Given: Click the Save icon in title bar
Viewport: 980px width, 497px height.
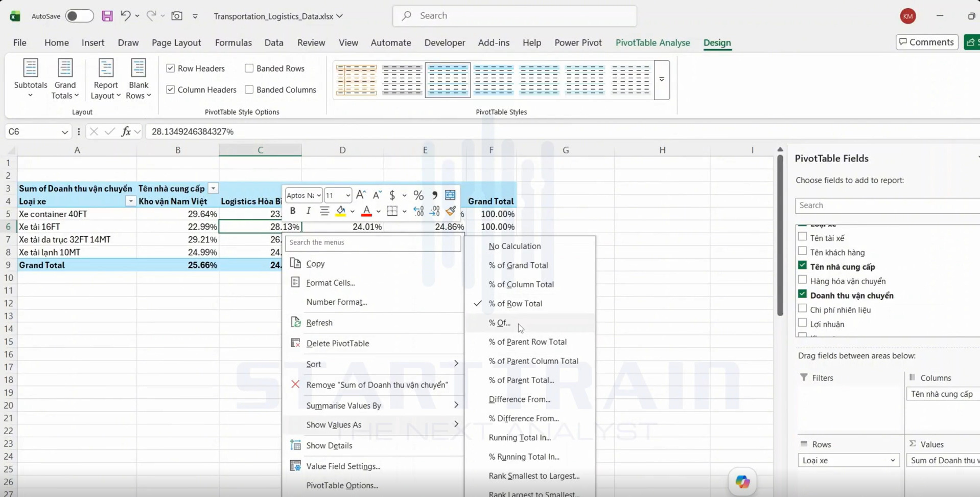Looking at the screenshot, I should (x=107, y=16).
